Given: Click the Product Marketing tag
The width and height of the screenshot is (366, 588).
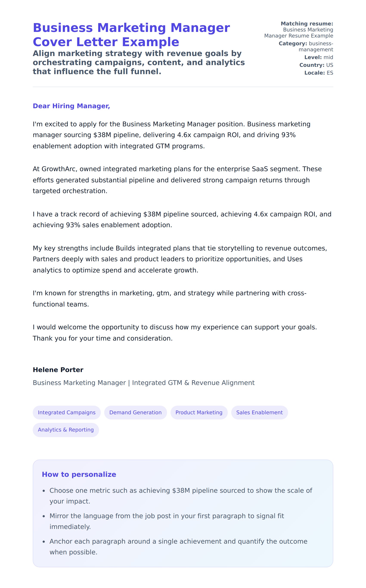Looking at the screenshot, I should pos(199,412).
